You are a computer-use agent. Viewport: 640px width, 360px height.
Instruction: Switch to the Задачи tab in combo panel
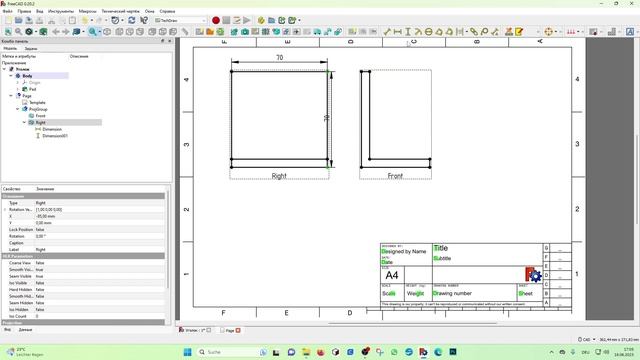pos(31,49)
